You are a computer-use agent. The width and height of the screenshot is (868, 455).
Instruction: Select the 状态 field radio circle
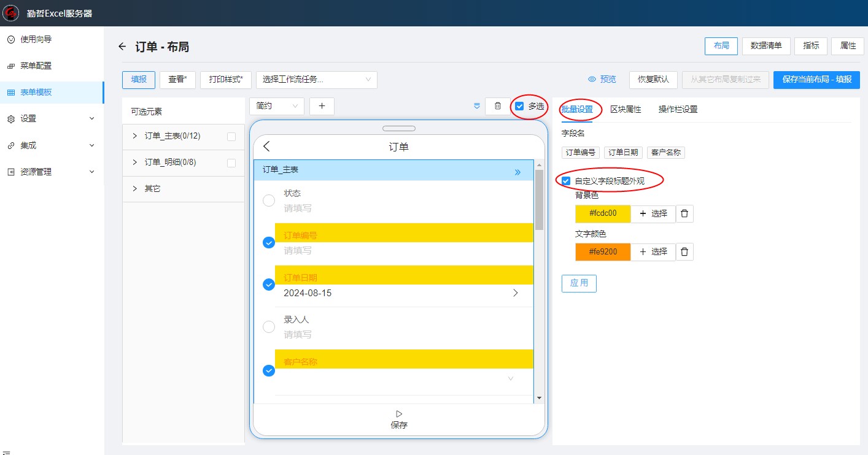click(x=268, y=201)
